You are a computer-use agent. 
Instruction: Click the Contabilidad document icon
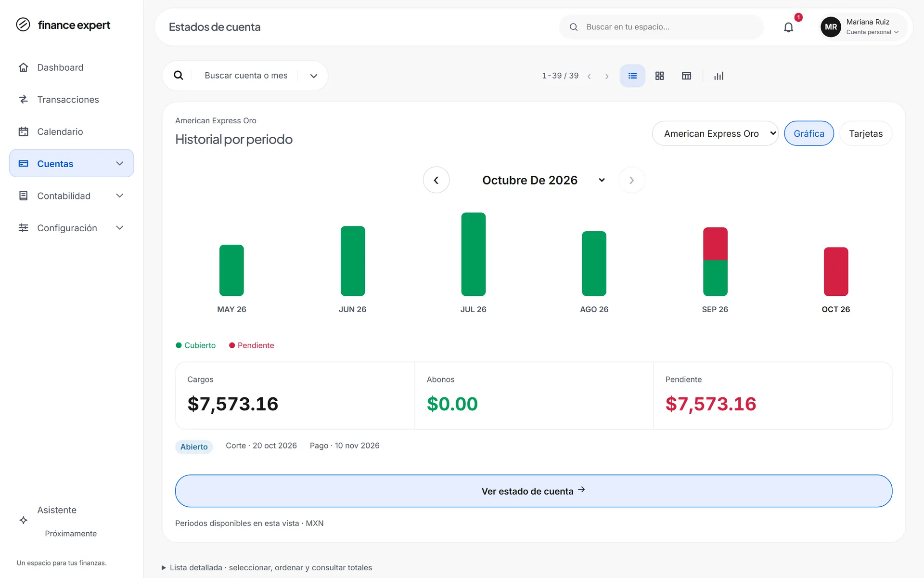point(23,196)
